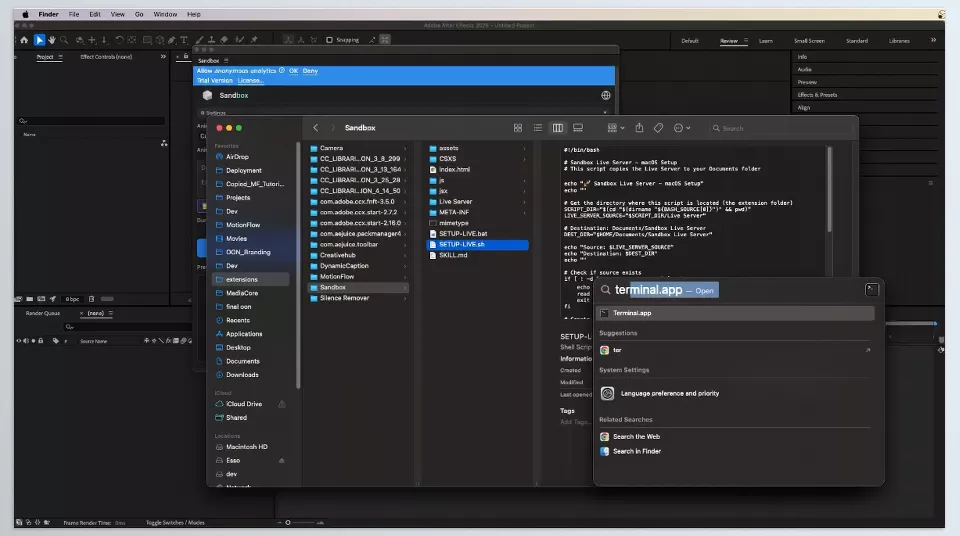This screenshot has height=536, width=960.
Task: Select the Eraser tool
Action: click(224, 40)
